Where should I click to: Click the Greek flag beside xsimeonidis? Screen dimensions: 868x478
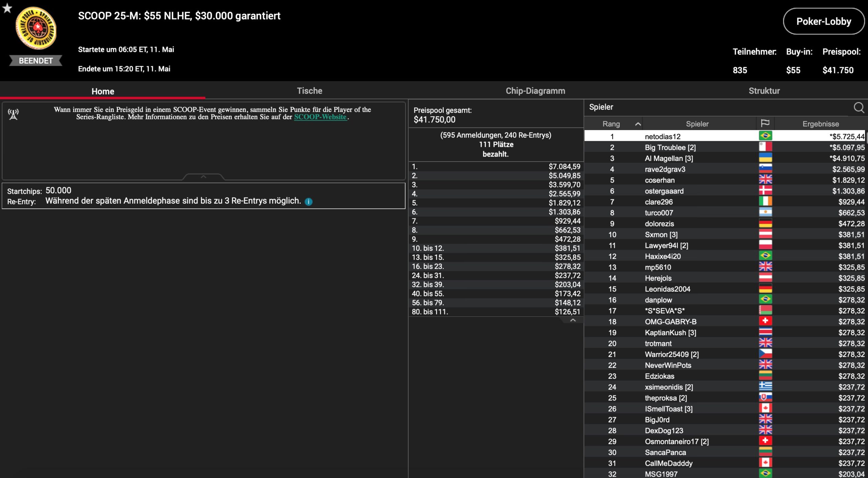(x=765, y=387)
